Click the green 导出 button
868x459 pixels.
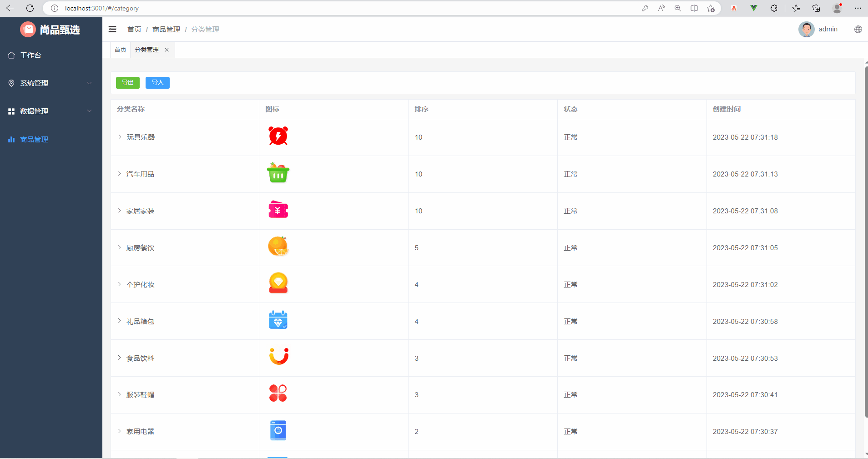(128, 82)
